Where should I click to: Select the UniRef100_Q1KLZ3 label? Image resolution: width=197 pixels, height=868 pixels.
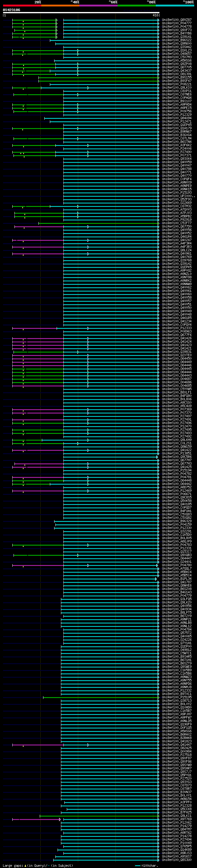pyautogui.click(x=176, y=50)
